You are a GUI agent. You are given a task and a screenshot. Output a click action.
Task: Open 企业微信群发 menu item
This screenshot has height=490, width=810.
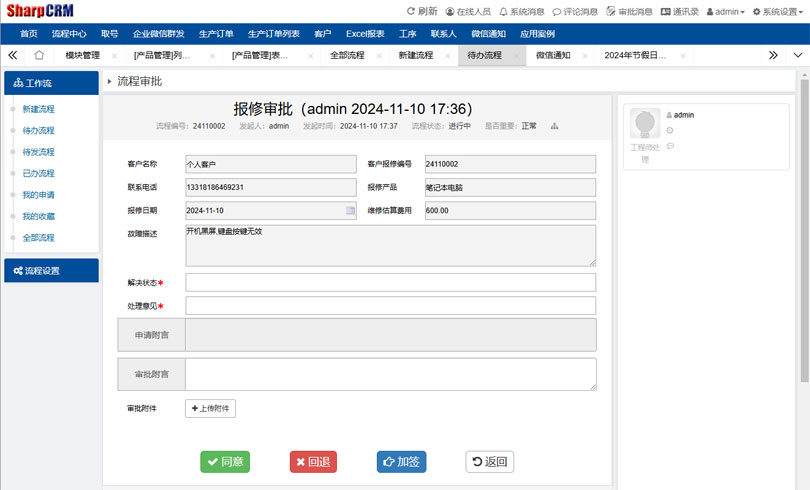[x=159, y=34]
